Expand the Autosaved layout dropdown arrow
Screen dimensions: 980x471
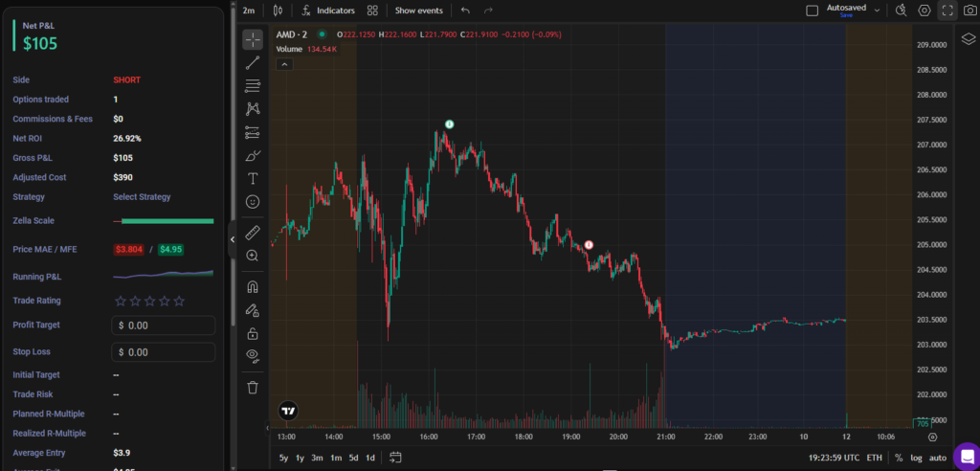coord(876,11)
